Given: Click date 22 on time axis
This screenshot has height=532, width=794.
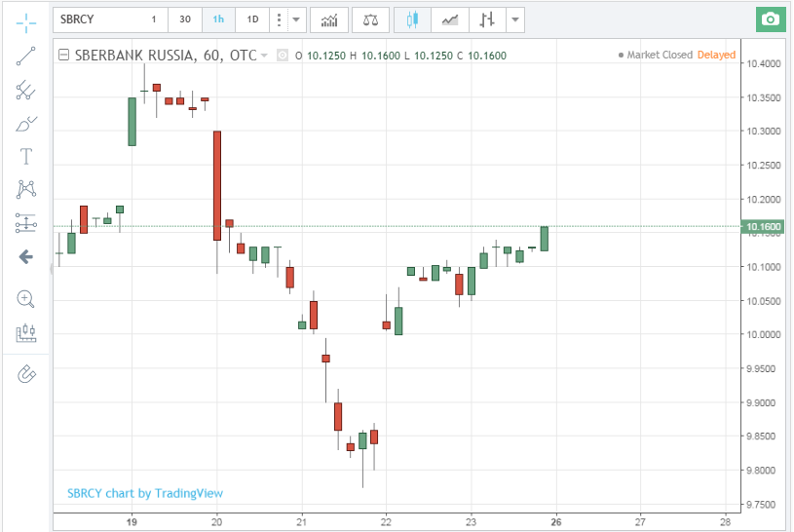Looking at the screenshot, I should 386,522.
